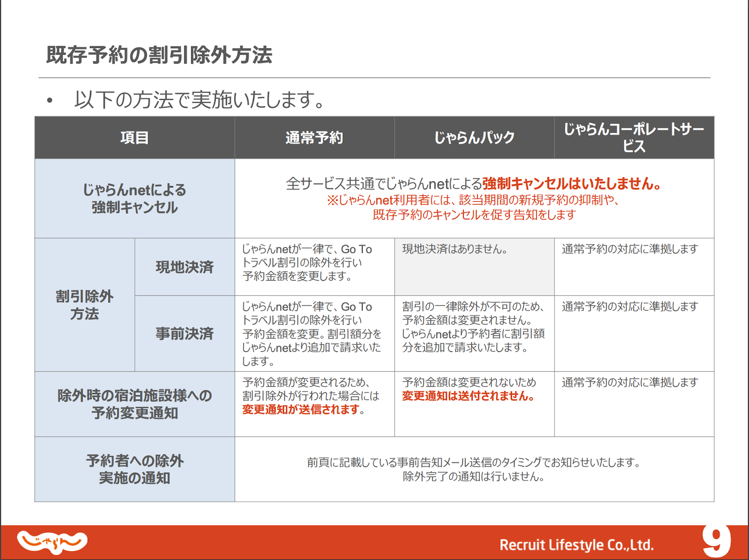Select the corporate service cell in 現地決済 row
This screenshot has width=749, height=560.
(x=634, y=267)
